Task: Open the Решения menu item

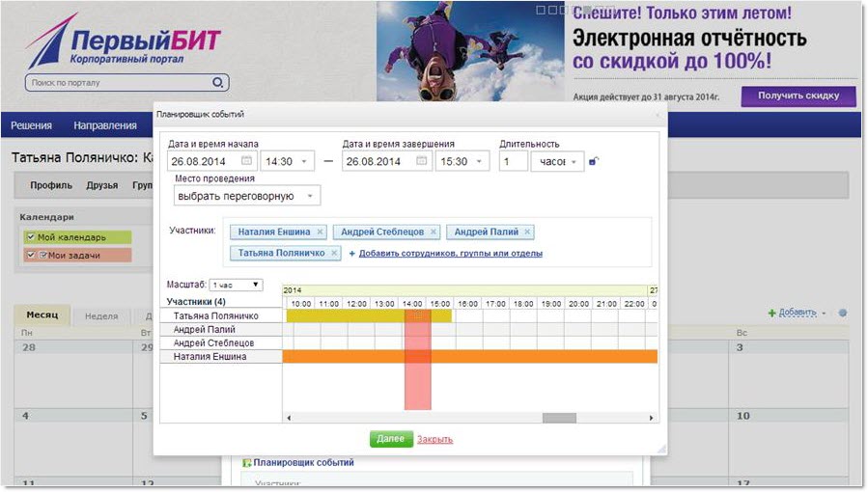Action: click(x=31, y=125)
